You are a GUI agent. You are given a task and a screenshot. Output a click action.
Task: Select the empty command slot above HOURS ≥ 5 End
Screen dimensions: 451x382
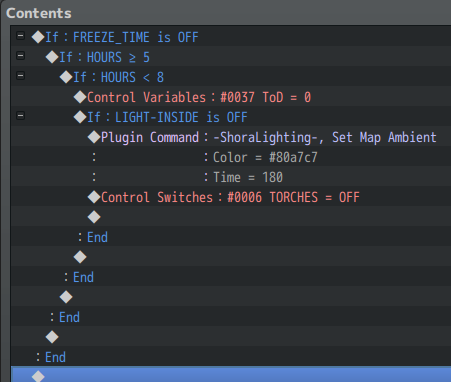(x=231, y=296)
